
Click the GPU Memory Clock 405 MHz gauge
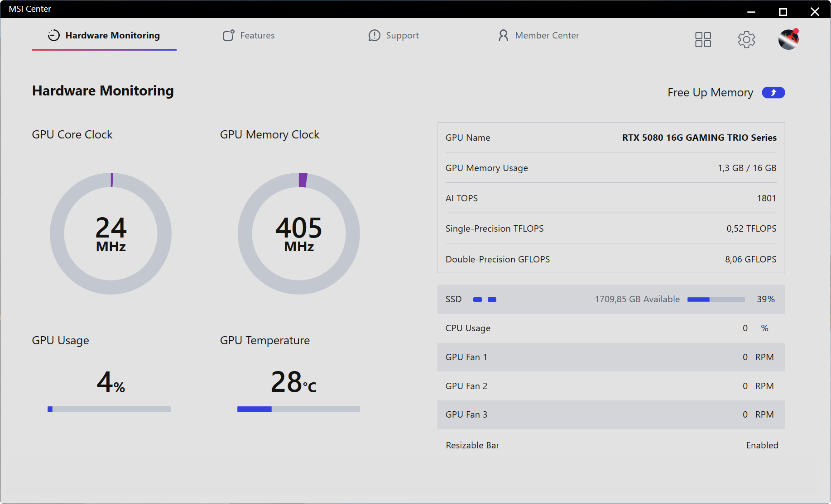299,233
